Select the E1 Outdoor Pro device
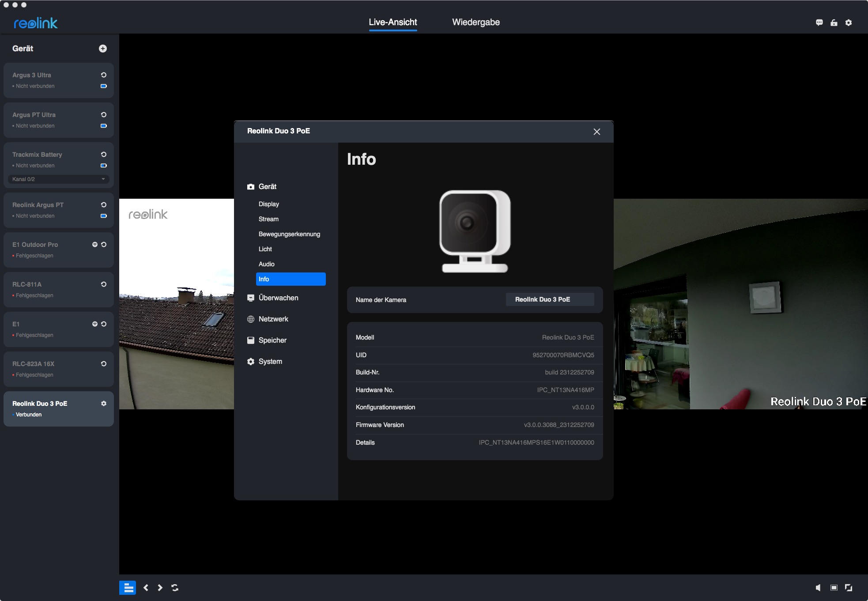The image size is (868, 601). coord(49,249)
